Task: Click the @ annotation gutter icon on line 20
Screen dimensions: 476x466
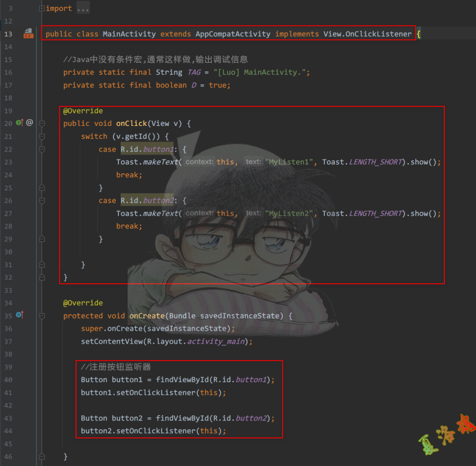Action: (x=29, y=123)
